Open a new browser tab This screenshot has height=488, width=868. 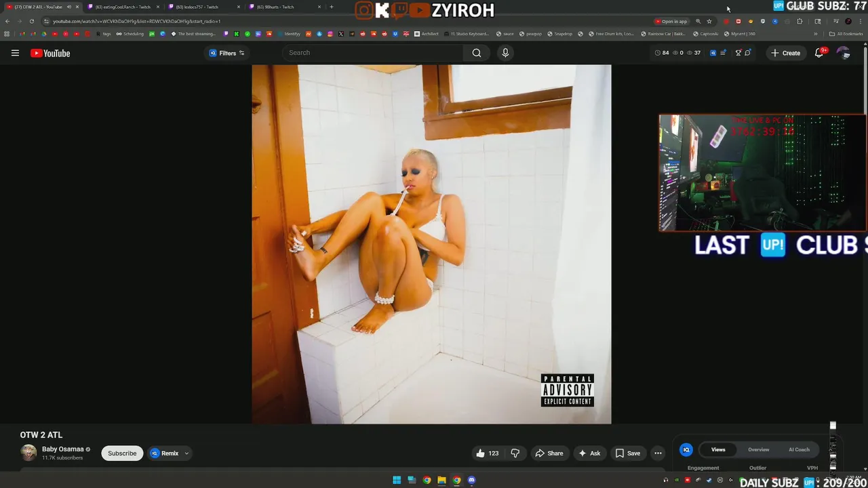click(331, 7)
